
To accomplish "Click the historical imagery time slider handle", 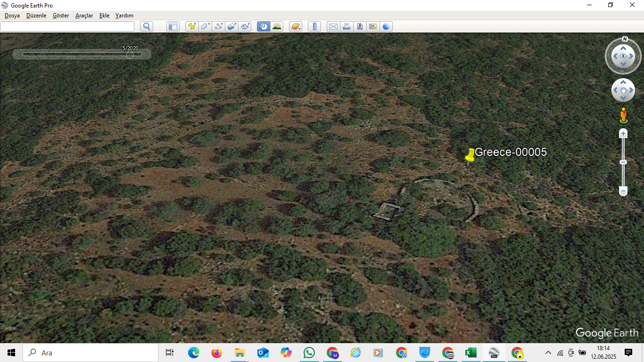I will (130, 55).
